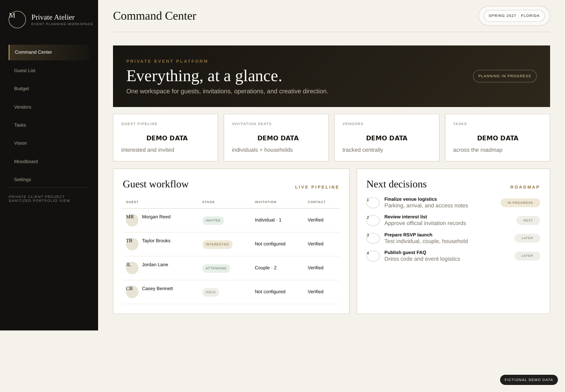Viewport: 565px width, 392px height.
Task: Click 'Couple · 2' invitation cell
Action: [266, 268]
